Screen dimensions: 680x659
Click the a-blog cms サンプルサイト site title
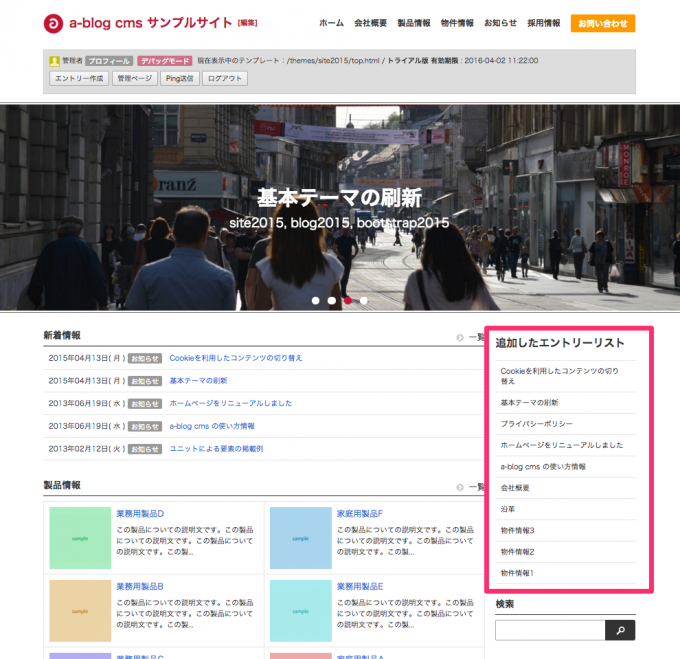[150, 23]
